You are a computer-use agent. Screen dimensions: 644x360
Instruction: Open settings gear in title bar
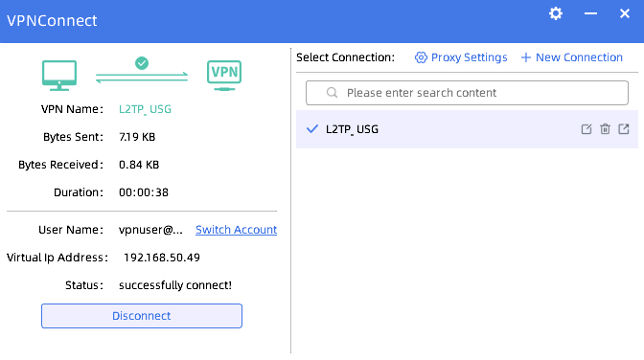point(556,13)
